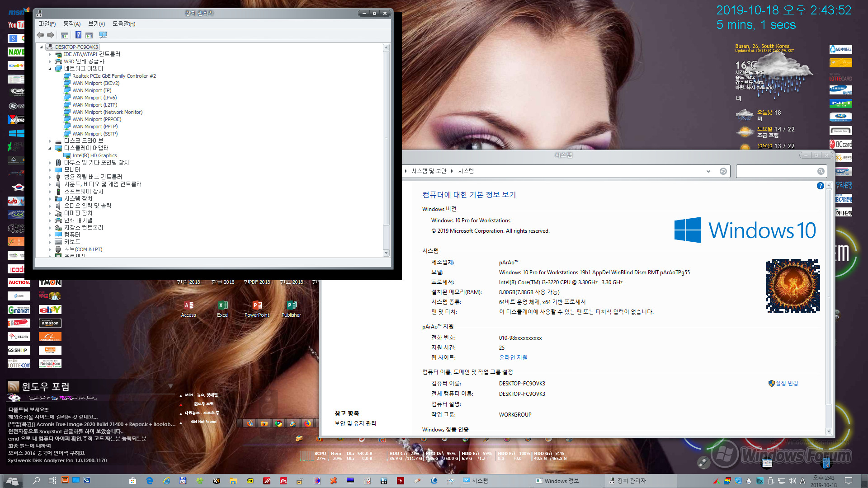Click the show/hide action pane toolbar icon
The image size is (868, 488).
[89, 35]
